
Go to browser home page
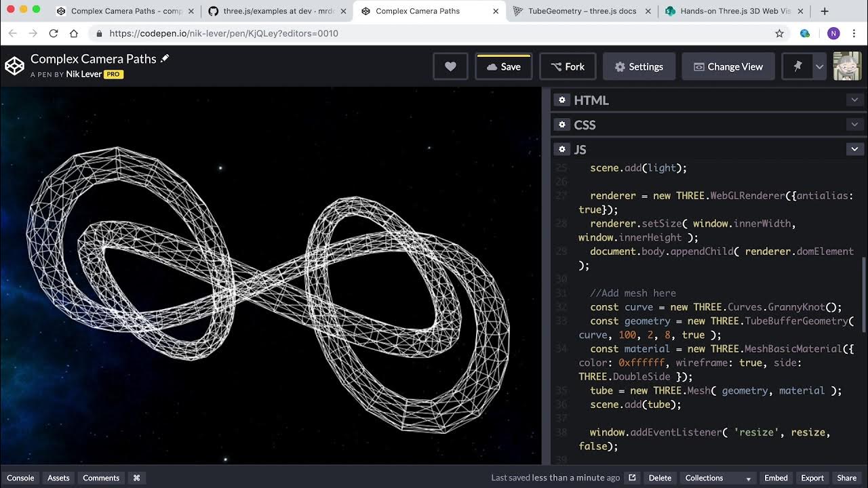[74, 33]
